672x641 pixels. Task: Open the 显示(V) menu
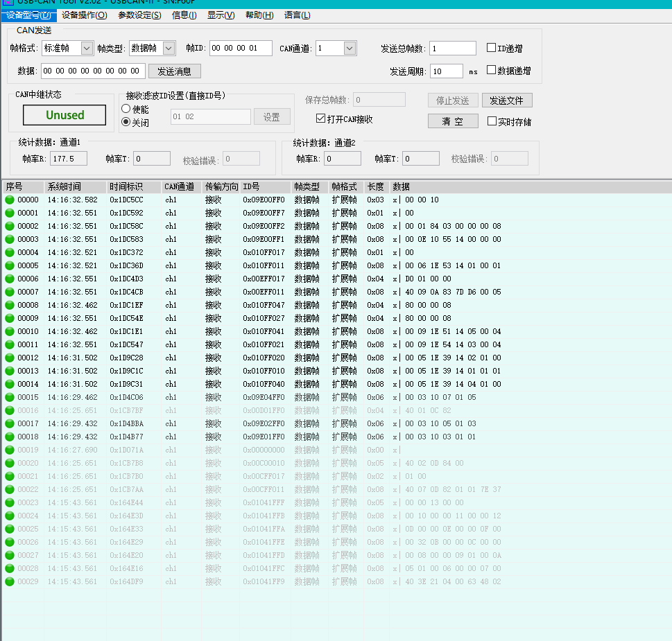(221, 15)
